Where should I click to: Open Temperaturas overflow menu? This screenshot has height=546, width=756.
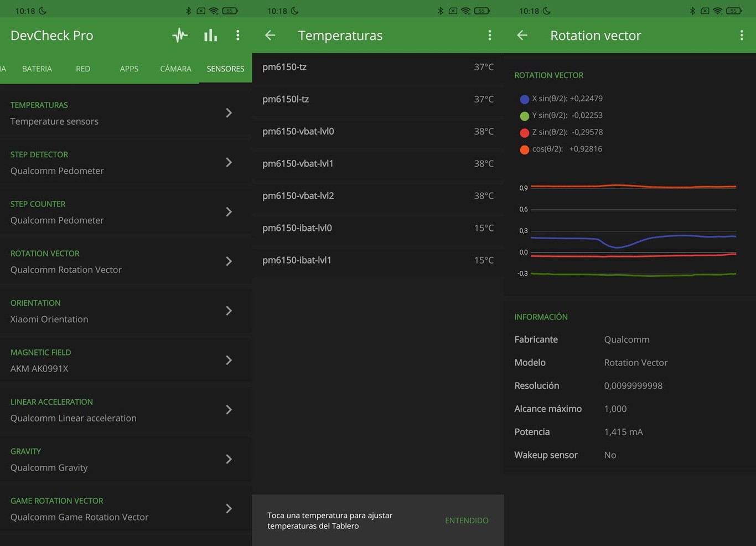[490, 35]
